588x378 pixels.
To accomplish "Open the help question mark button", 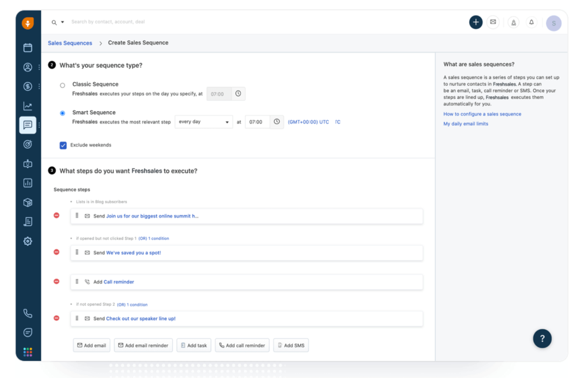I will 542,339.
